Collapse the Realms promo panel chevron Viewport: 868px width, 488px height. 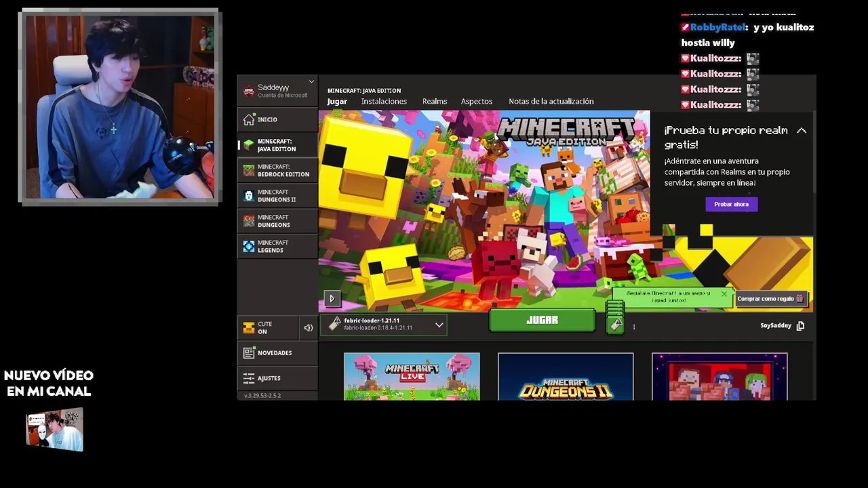click(802, 130)
